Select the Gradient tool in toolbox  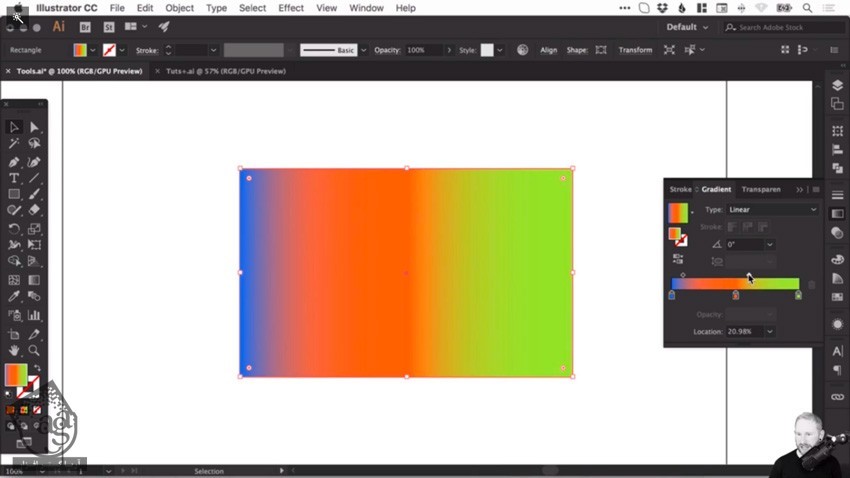pyautogui.click(x=34, y=280)
